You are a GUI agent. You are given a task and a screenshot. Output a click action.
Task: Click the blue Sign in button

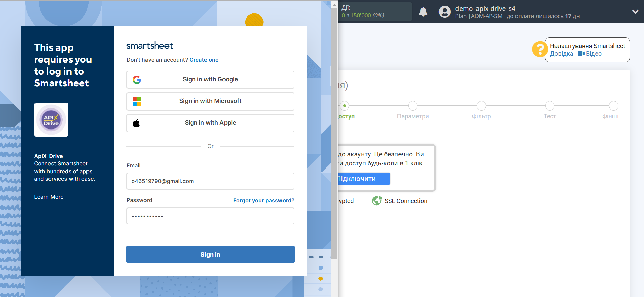210,254
